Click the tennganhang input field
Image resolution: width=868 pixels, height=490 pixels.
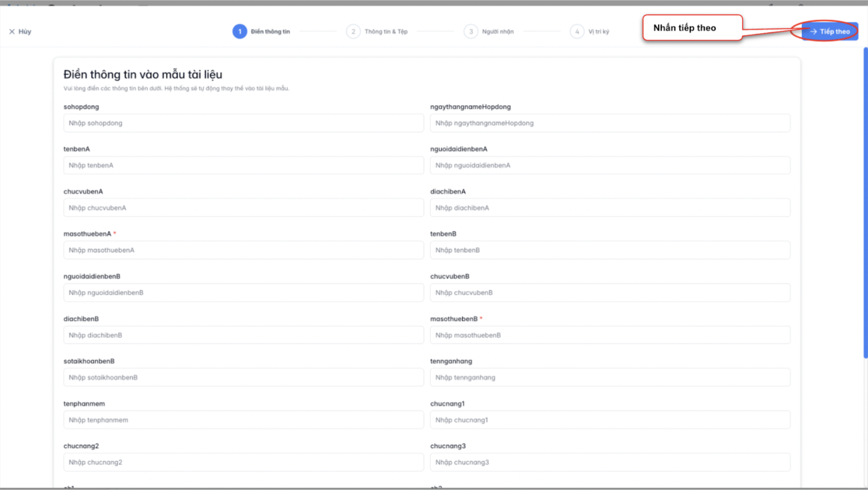point(610,377)
